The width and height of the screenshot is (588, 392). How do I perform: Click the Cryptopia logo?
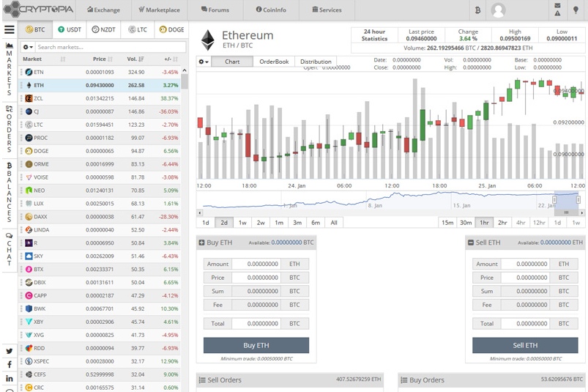38,9
